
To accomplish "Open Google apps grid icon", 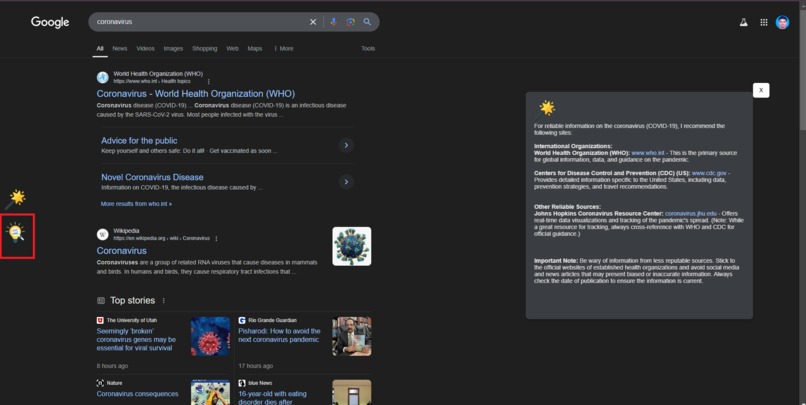I will 764,22.
